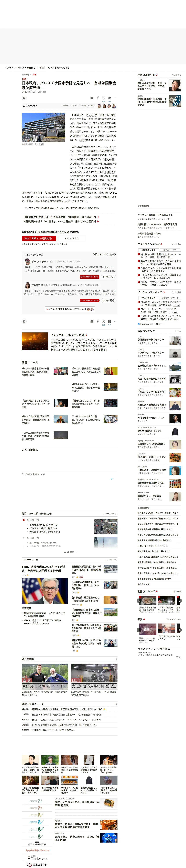Image resolution: width=186 pixels, height=868 pixels.
Task: Select the 読まれています tab
Action: [148, 250]
